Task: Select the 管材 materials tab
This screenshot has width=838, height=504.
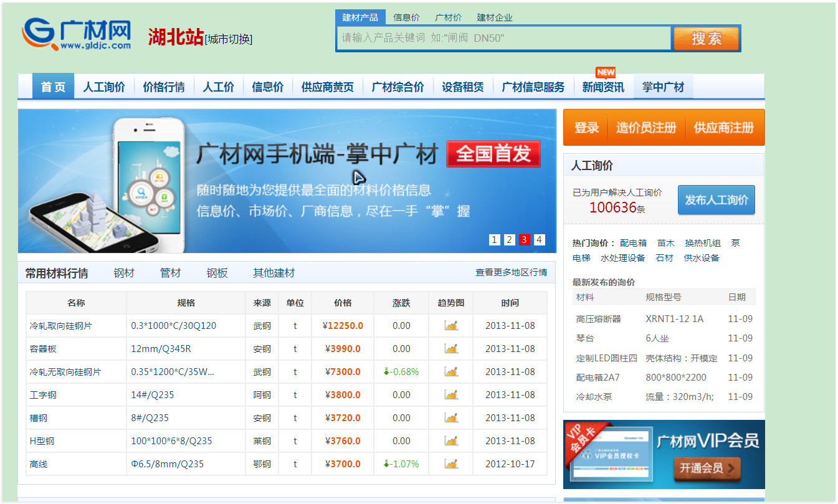Action: pyautogui.click(x=170, y=273)
